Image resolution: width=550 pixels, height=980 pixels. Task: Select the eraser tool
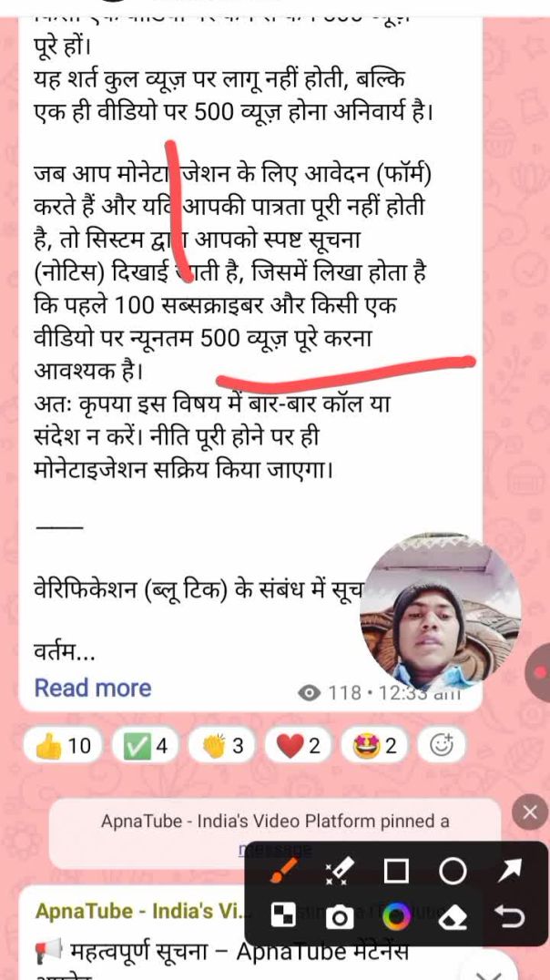453,917
